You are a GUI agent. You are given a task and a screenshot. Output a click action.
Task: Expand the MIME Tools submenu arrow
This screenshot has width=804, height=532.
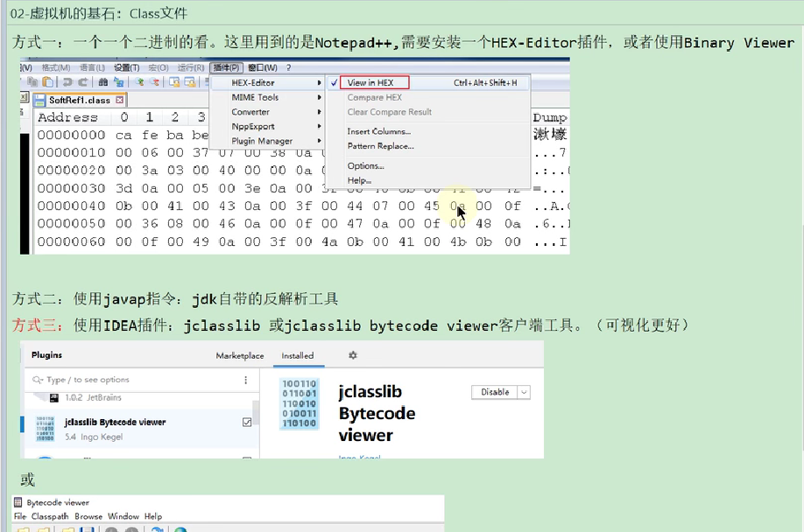(319, 97)
